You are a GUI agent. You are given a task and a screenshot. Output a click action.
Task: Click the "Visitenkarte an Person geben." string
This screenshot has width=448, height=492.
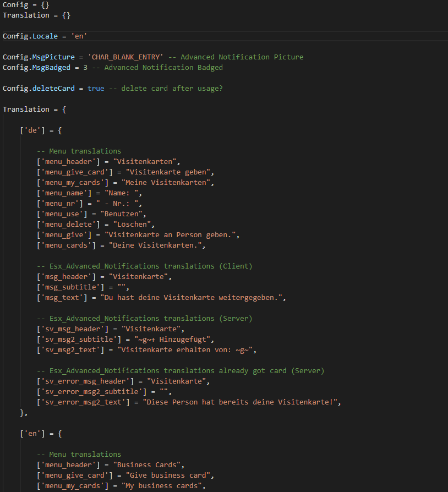pos(174,234)
